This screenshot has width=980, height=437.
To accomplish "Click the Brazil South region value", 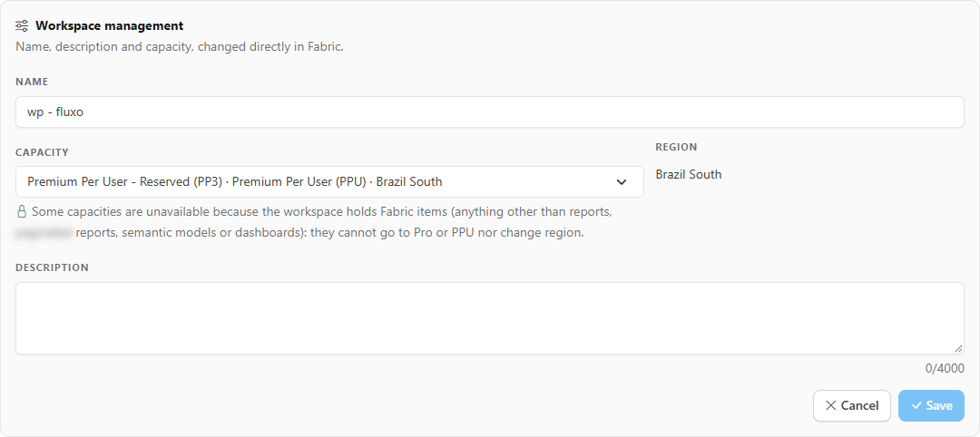I will pos(688,174).
